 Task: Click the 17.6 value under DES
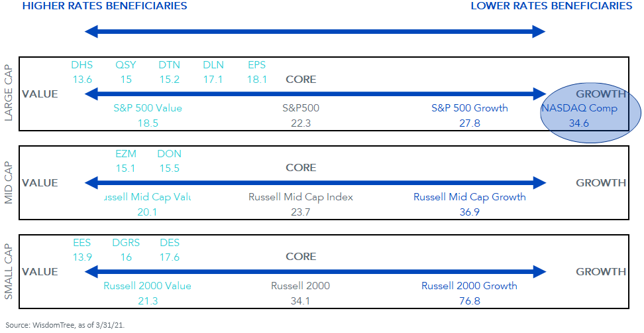click(170, 257)
